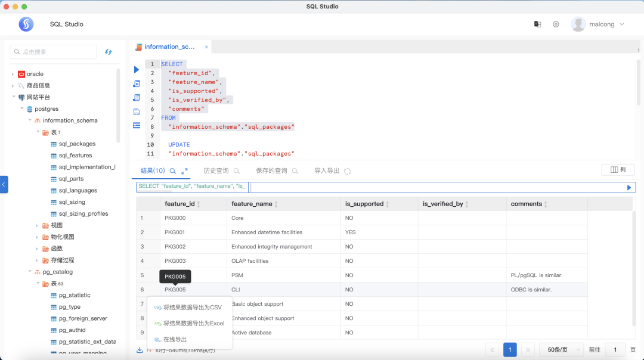Viewport: 644px width, 360px height.
Task: Switch to the 结果(10) tab
Action: pos(153,171)
